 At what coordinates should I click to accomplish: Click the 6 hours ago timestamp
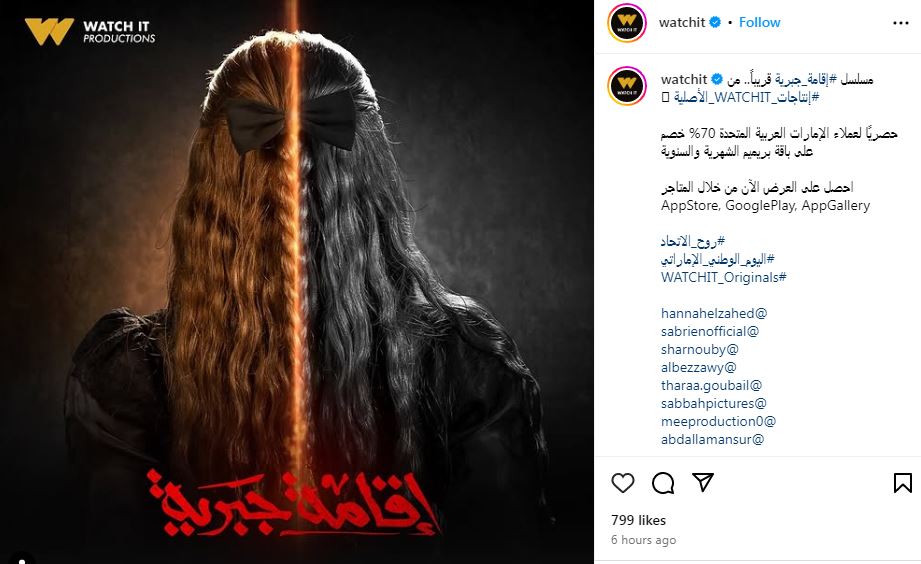point(643,540)
